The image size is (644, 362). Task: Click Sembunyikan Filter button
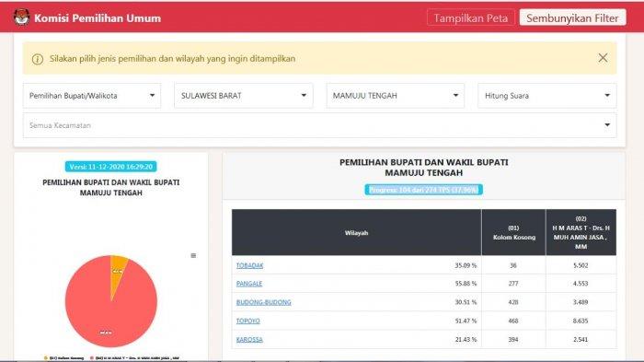572,18
